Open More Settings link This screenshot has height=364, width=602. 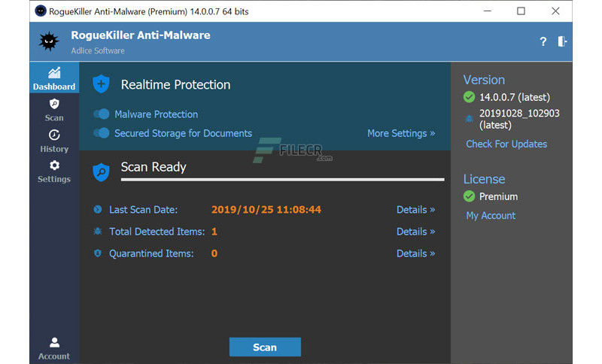coord(401,133)
